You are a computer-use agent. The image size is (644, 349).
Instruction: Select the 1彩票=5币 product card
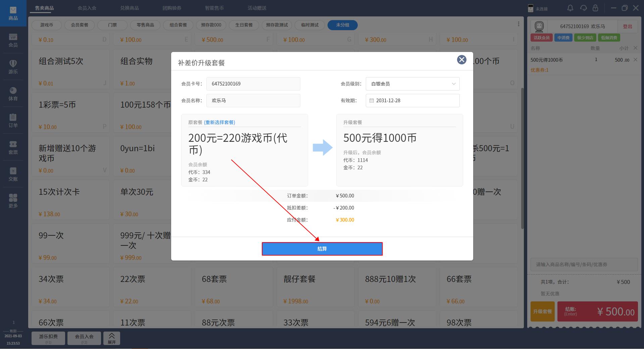point(71,112)
